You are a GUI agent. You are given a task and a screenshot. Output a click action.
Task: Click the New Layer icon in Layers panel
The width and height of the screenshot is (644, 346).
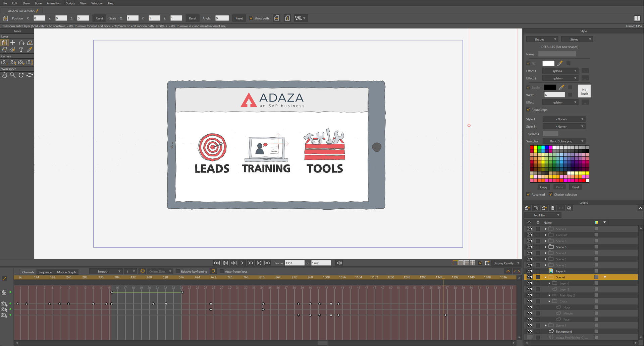coord(528,208)
